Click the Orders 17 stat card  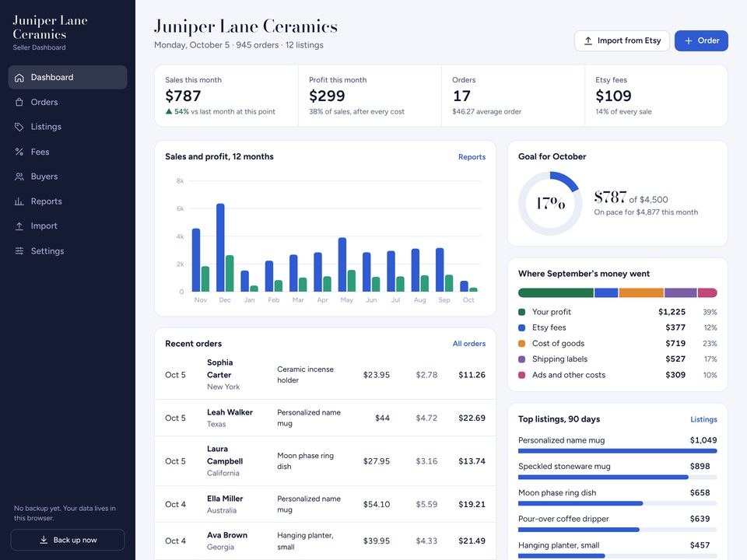[x=513, y=96]
